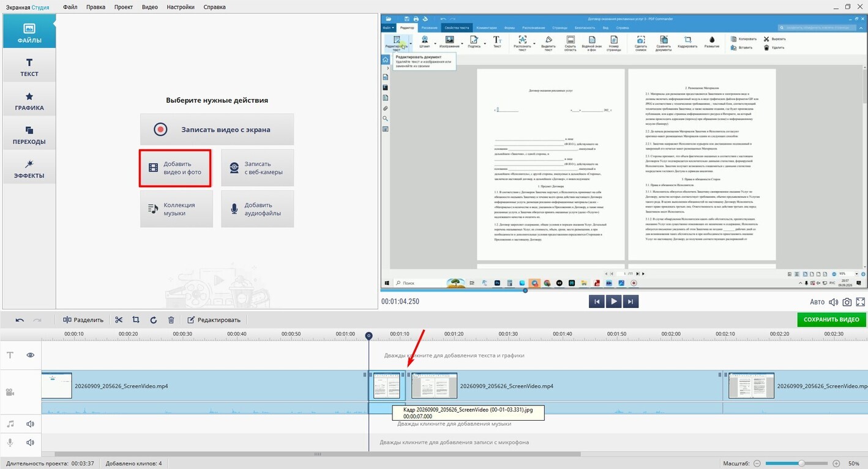The height and width of the screenshot is (469, 868).
Task: Switch to the ПЕРЕХОДЫ tab
Action: click(29, 135)
